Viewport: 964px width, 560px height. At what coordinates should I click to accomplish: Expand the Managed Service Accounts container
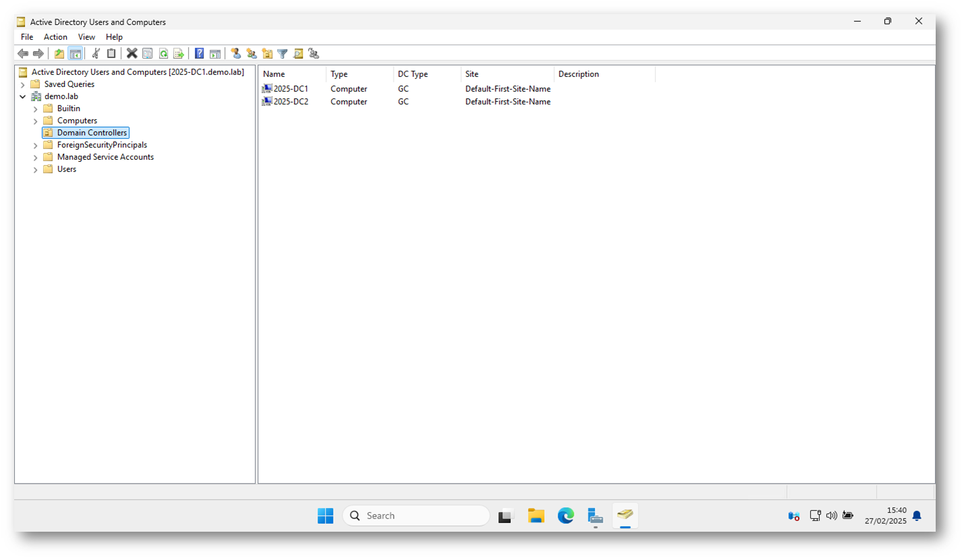pyautogui.click(x=36, y=157)
